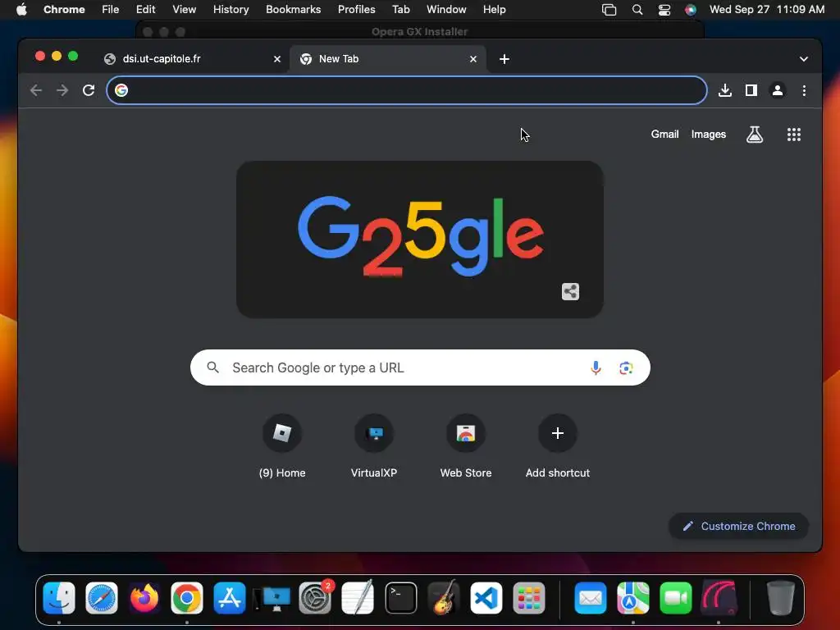Open Launchpad from the Dock
Image resolution: width=840 pixels, height=630 pixels.
(x=529, y=598)
